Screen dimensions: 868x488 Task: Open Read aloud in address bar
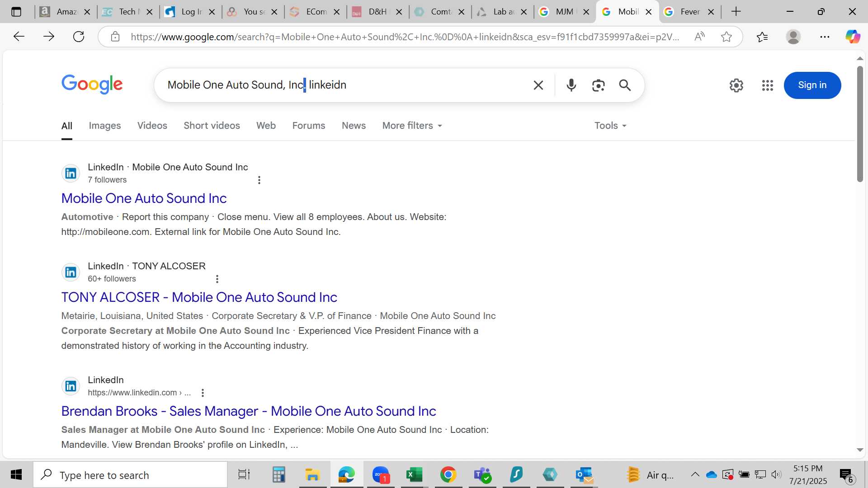point(699,37)
